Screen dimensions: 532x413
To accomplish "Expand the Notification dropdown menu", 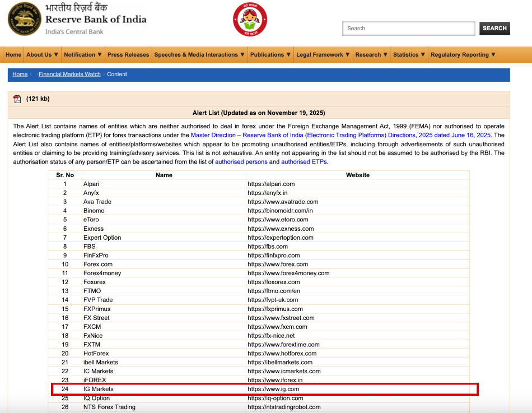I will tap(83, 55).
